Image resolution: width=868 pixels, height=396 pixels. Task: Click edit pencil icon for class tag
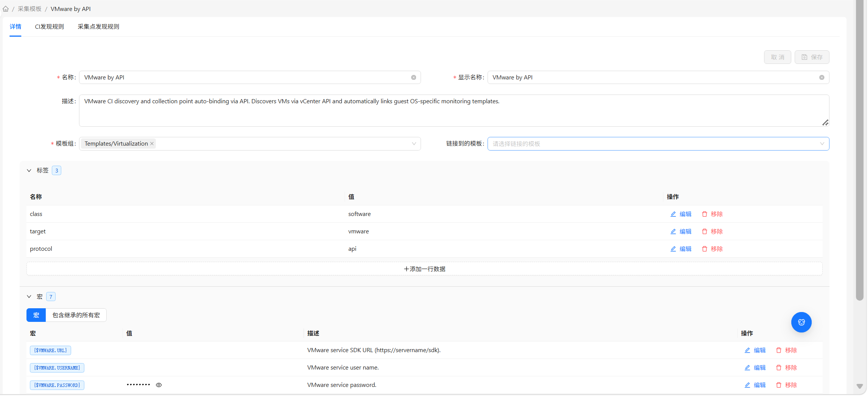tap(673, 214)
